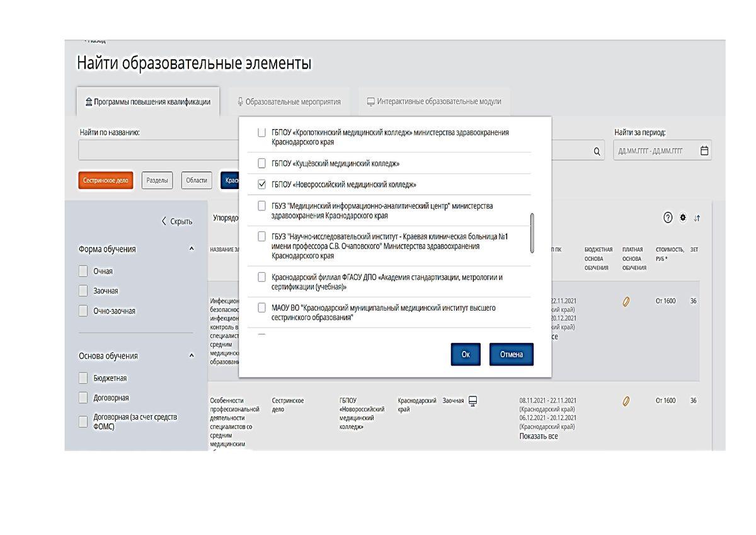Check ГБУЗ Медицинский информационно-аналитический центр checkbox
This screenshot has height=535, width=756.
pos(262,205)
